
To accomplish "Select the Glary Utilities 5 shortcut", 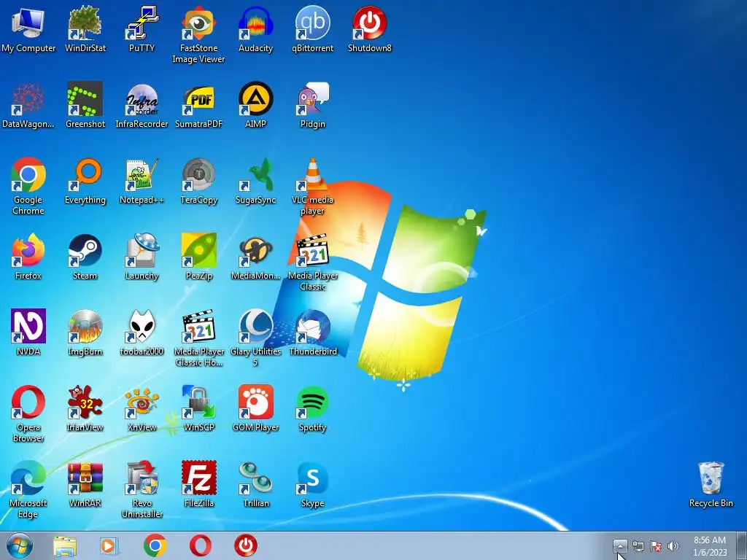I will pyautogui.click(x=255, y=338).
